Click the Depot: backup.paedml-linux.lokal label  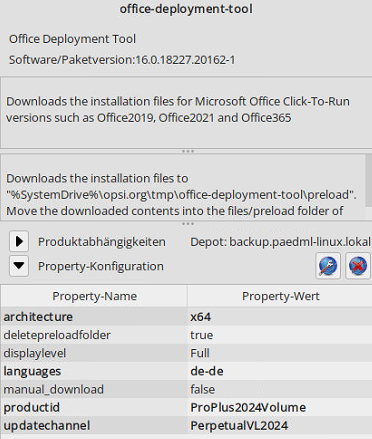pos(280,242)
